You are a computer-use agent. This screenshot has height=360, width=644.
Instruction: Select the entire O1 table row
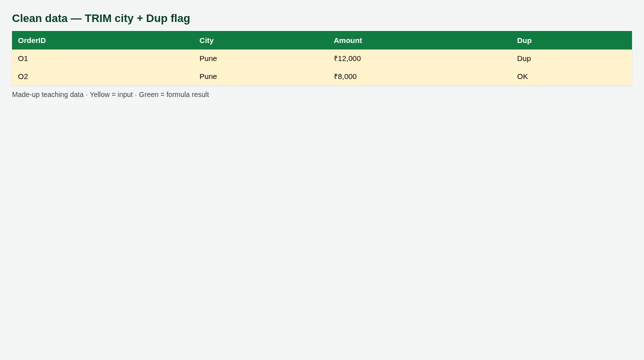point(322,58)
